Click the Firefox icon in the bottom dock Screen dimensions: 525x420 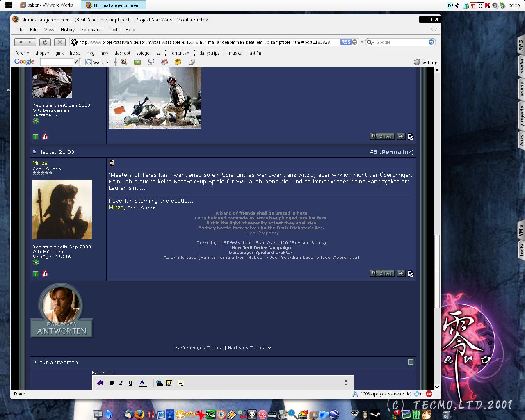pos(139,414)
